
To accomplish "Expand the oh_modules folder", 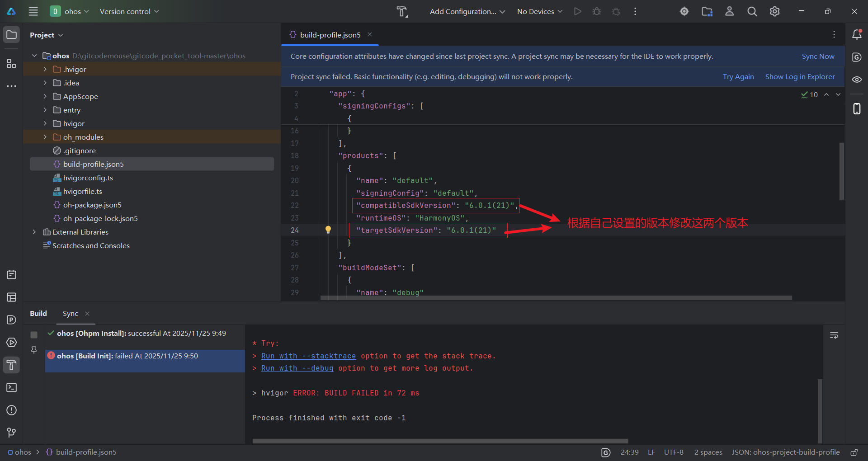I will click(45, 137).
